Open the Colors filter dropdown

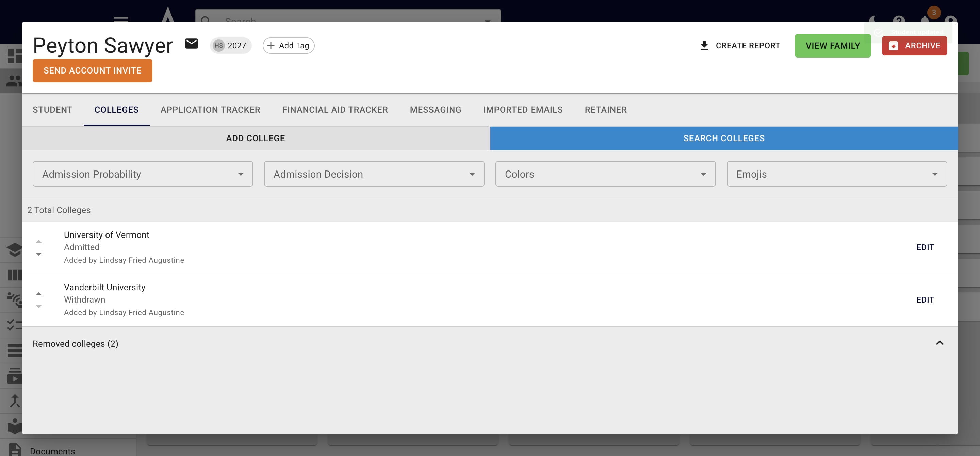click(x=605, y=174)
